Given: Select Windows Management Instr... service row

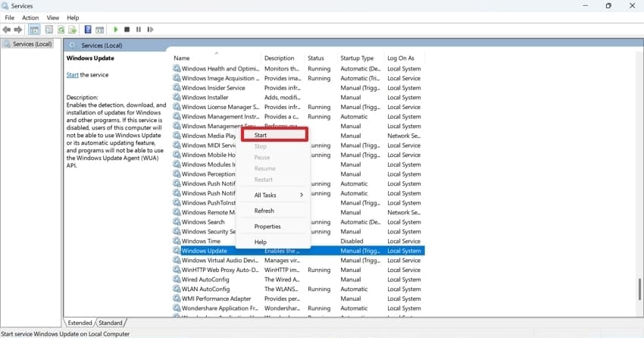Looking at the screenshot, I should pos(299,117).
